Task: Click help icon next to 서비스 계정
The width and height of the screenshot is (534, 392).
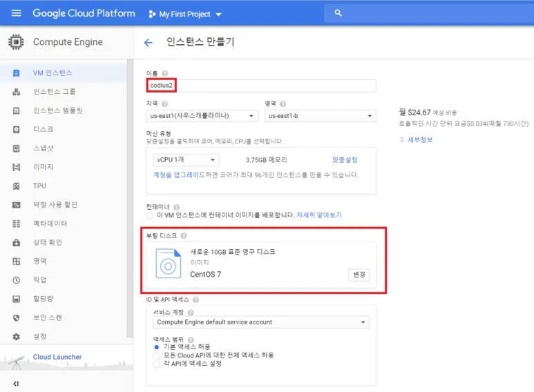Action: click(x=191, y=313)
